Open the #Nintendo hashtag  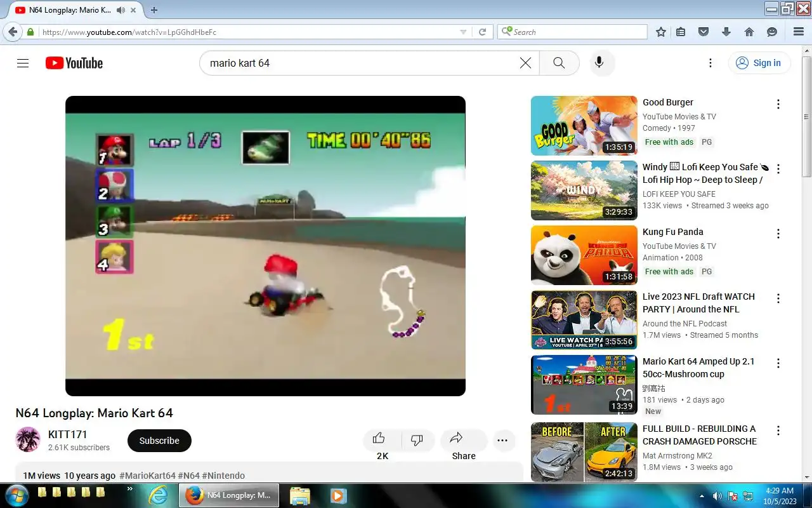point(223,476)
